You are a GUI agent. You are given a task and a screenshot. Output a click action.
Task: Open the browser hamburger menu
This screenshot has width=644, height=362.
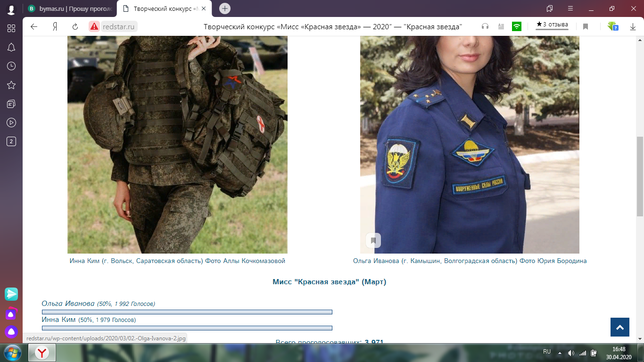click(570, 8)
